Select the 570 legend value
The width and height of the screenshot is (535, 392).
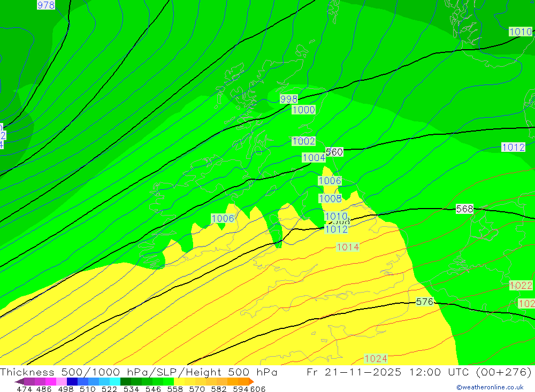(x=197, y=389)
